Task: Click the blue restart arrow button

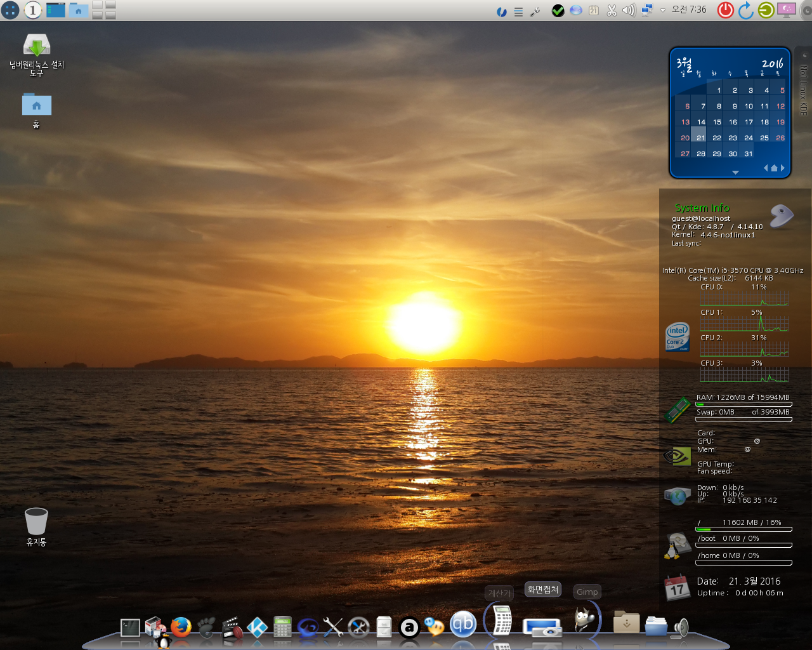Action: click(x=746, y=10)
